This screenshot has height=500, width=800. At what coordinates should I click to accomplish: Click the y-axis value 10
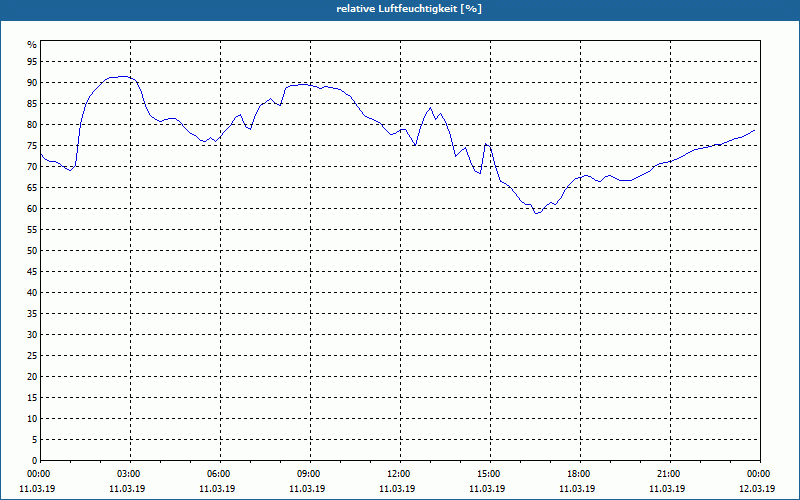coord(32,418)
